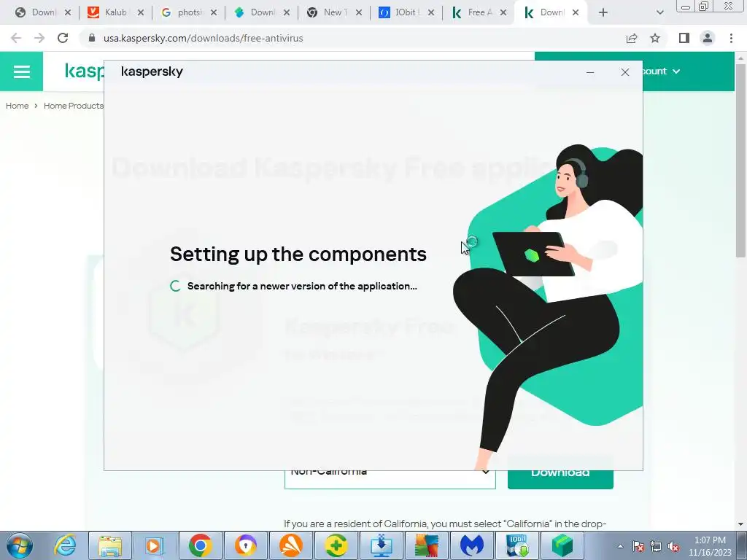747x560 pixels.
Task: Click the address bar URL
Action: (203, 38)
